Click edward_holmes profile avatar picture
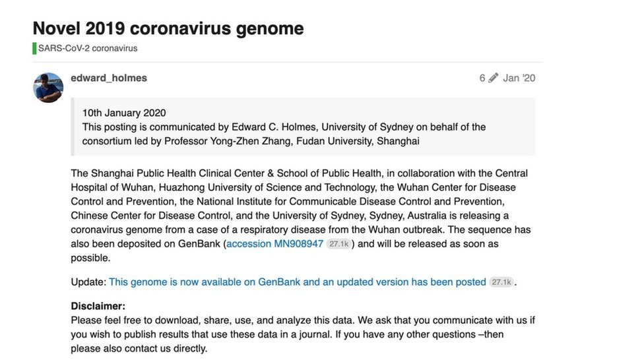 [x=48, y=88]
